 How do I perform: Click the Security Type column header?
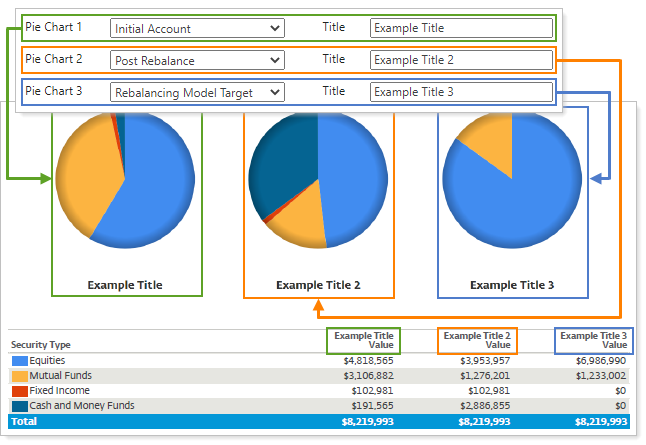point(41,344)
